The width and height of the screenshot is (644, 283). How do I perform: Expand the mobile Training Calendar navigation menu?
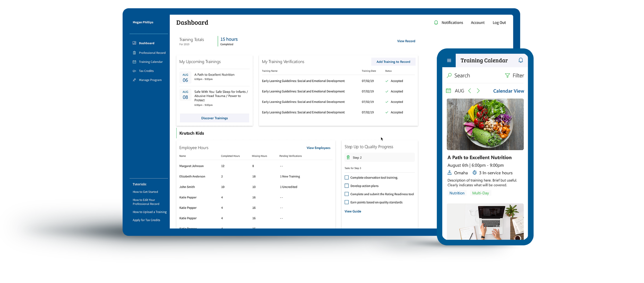[x=449, y=60]
